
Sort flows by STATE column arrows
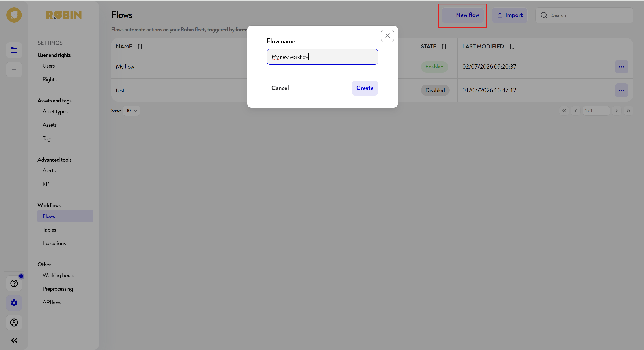click(x=444, y=47)
